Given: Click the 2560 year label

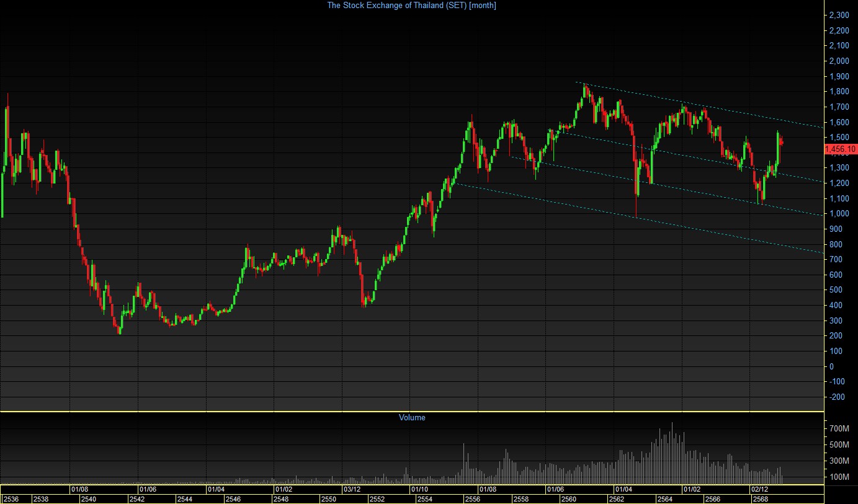Looking at the screenshot, I should (568, 499).
